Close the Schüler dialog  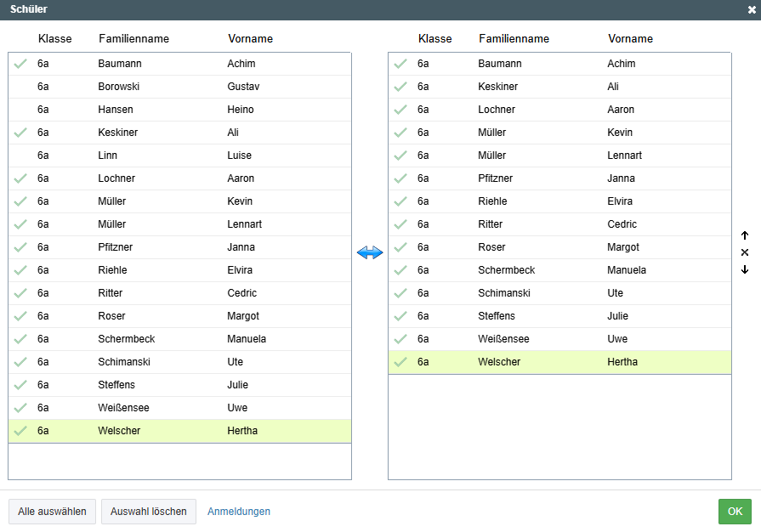[x=752, y=9]
